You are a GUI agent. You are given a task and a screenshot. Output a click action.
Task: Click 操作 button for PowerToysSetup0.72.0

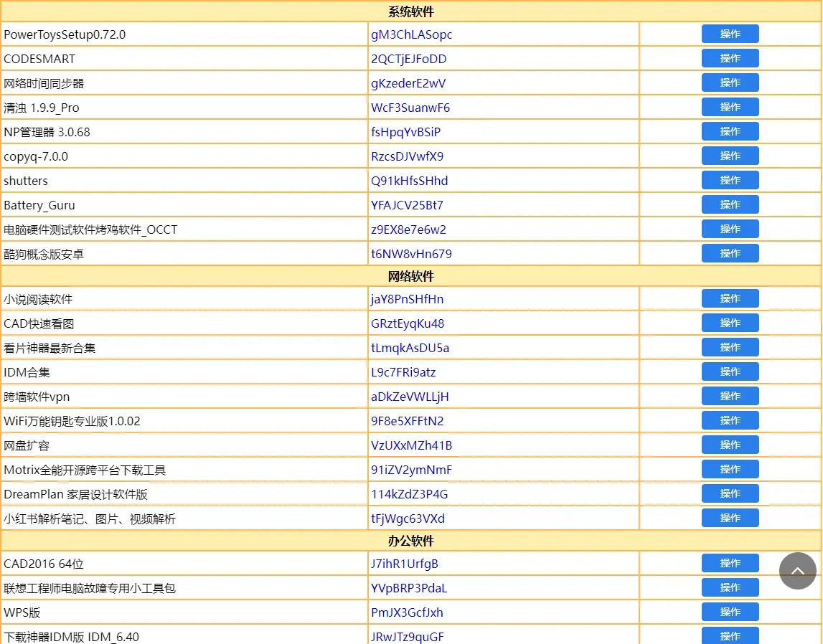(730, 34)
